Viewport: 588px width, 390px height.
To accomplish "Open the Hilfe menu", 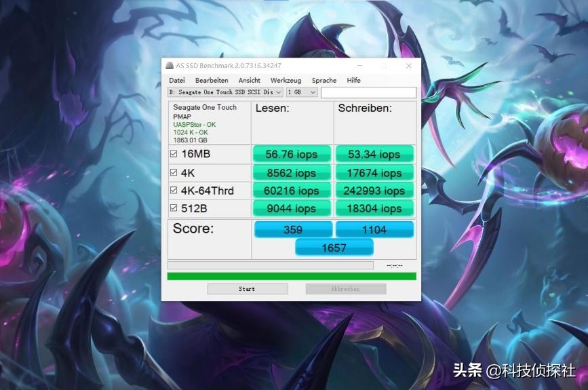I will click(353, 80).
